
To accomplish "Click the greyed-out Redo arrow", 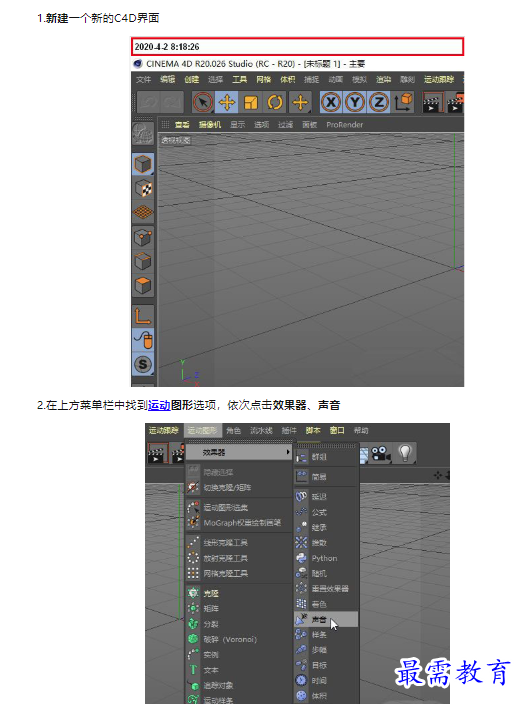I will pos(172,103).
